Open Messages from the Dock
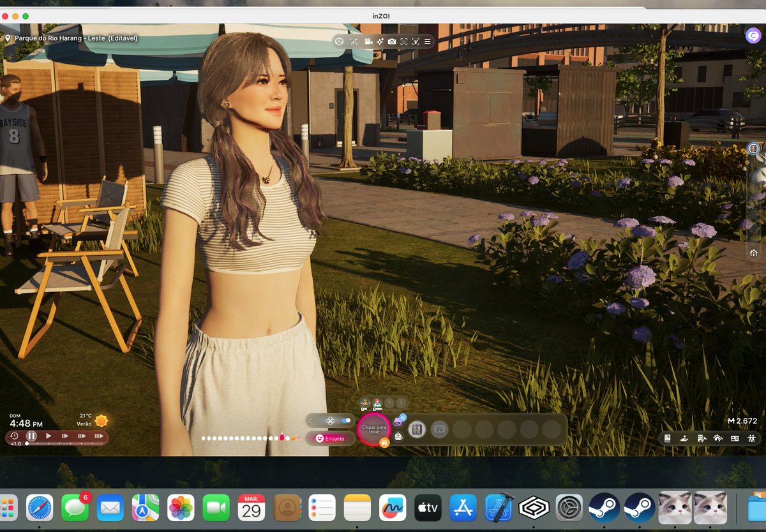The image size is (766, 532). point(75,508)
